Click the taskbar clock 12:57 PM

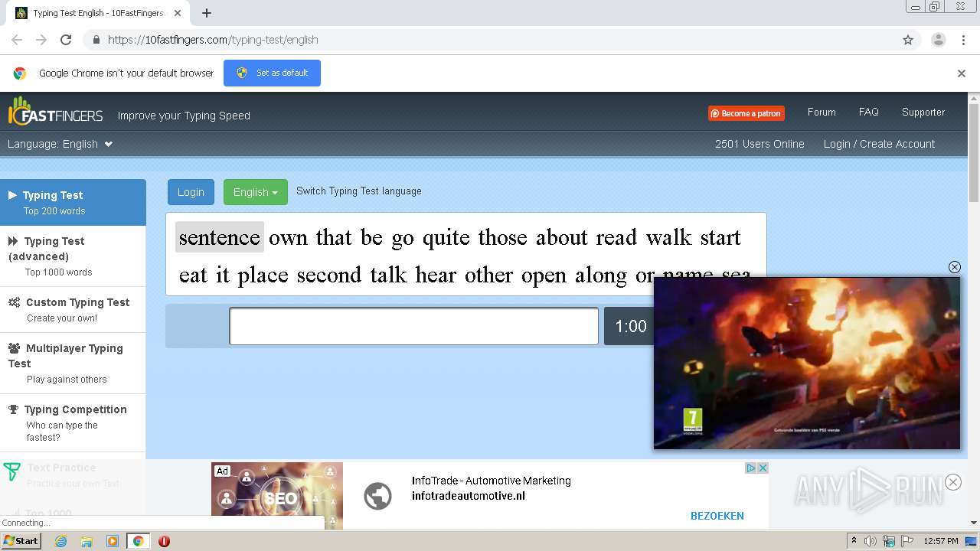(x=941, y=541)
